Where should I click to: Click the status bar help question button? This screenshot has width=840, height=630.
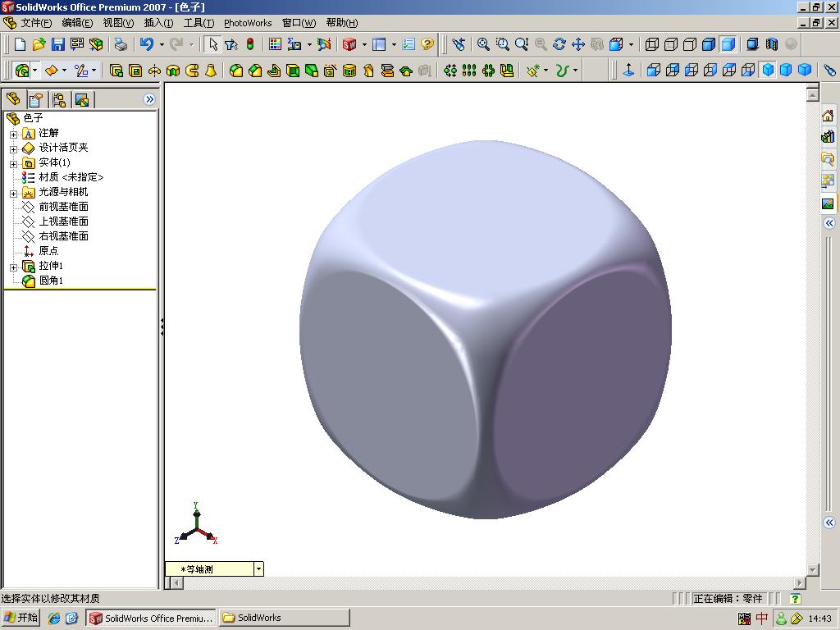[795, 599]
